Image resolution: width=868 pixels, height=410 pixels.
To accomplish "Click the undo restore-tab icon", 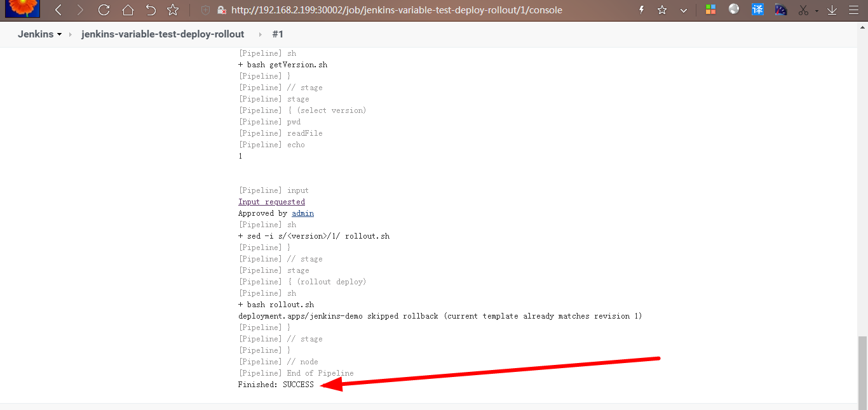I will pyautogui.click(x=151, y=10).
